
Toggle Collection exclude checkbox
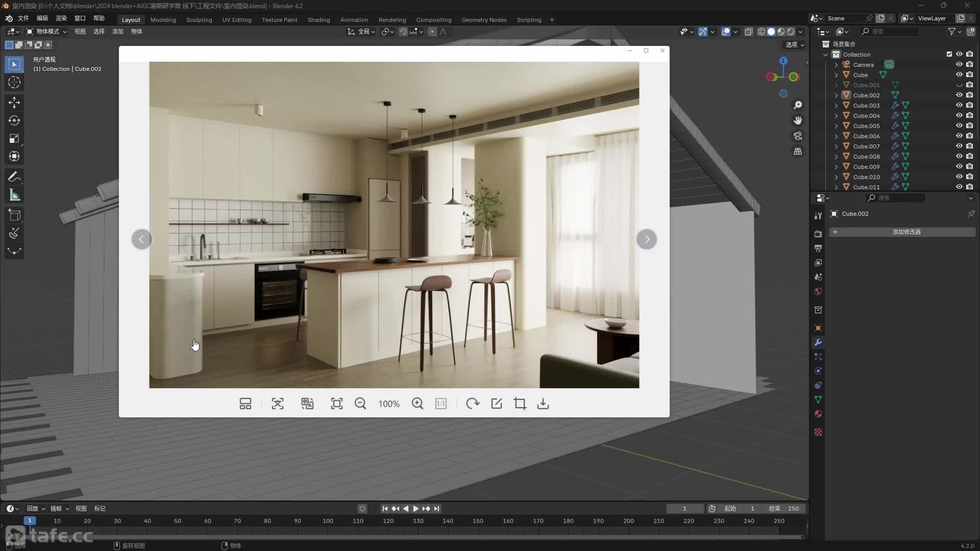pyautogui.click(x=949, y=54)
